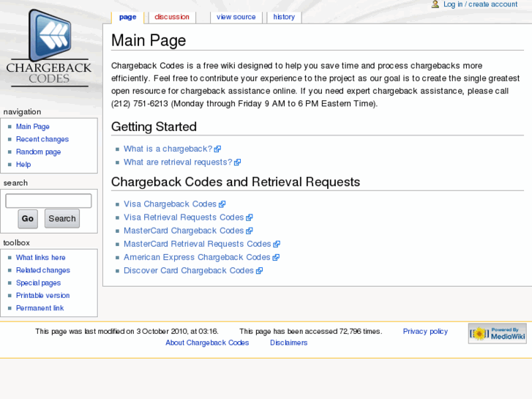Open Special pages in toolbox
This screenshot has height=399, width=532.
coord(38,283)
